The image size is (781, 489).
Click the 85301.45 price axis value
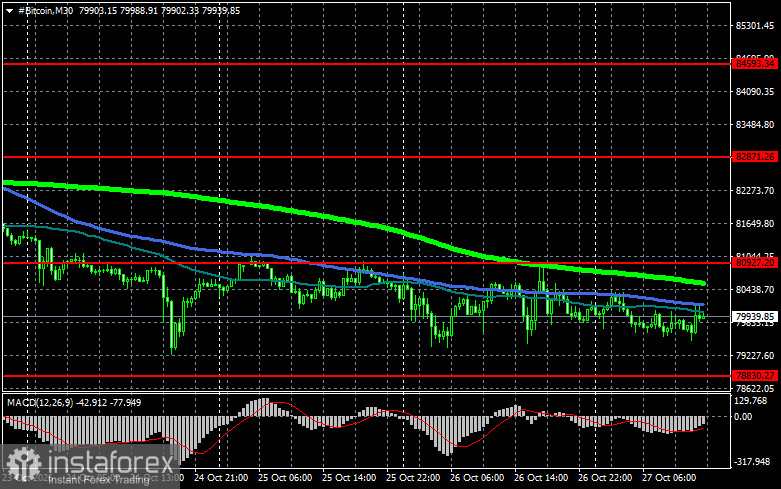(x=755, y=26)
